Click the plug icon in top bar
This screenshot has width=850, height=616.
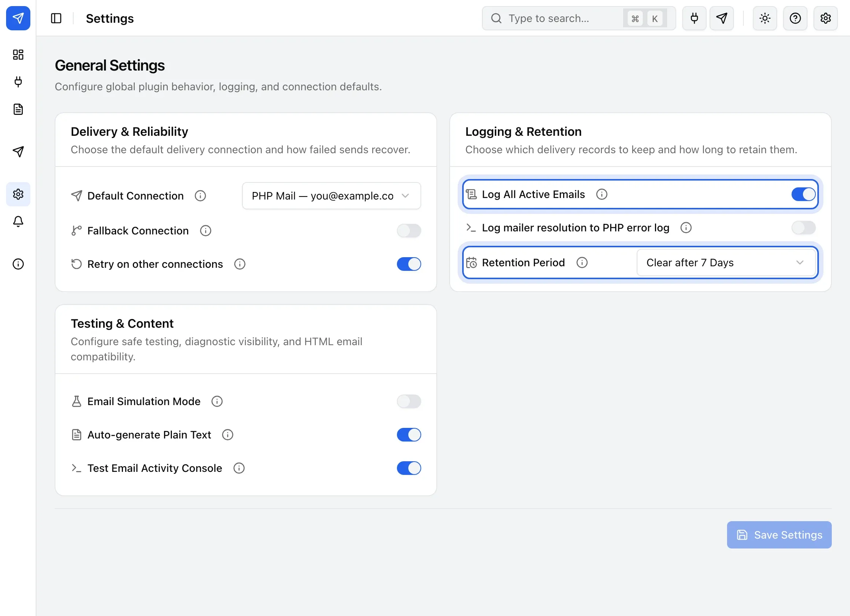click(x=694, y=18)
